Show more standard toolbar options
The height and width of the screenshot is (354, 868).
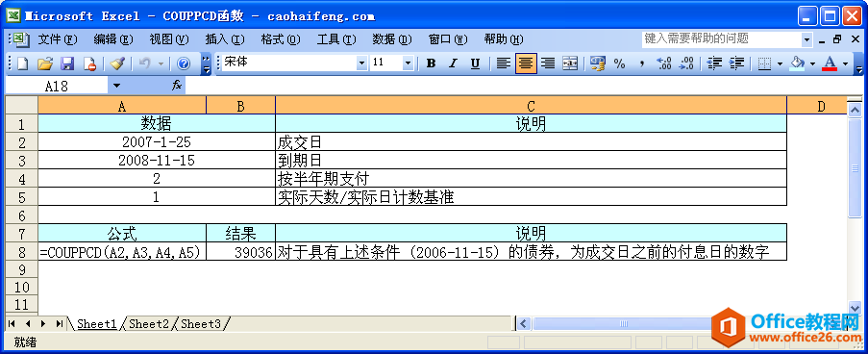click(x=206, y=63)
